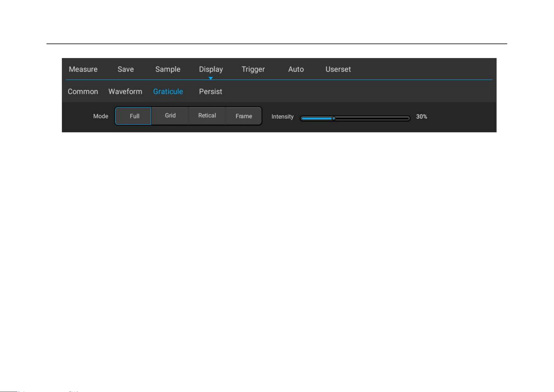Select the Graticule tab
The height and width of the screenshot is (392, 554).
(168, 91)
